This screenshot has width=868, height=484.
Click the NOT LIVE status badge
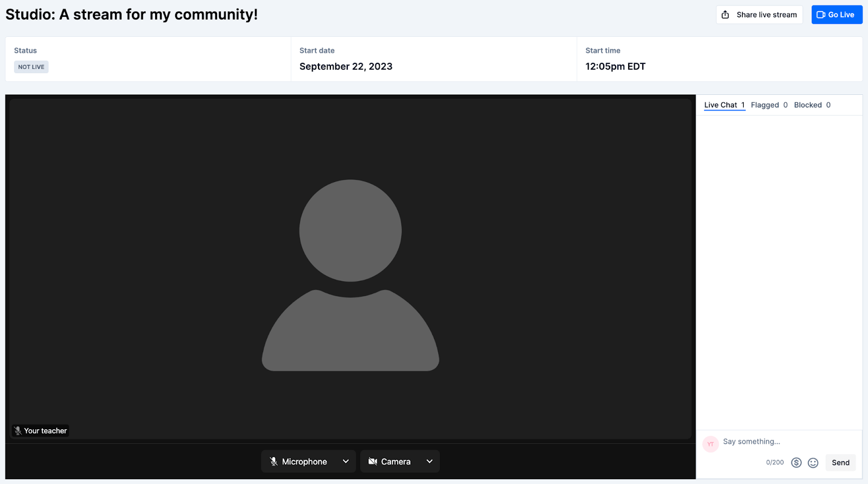coord(31,67)
